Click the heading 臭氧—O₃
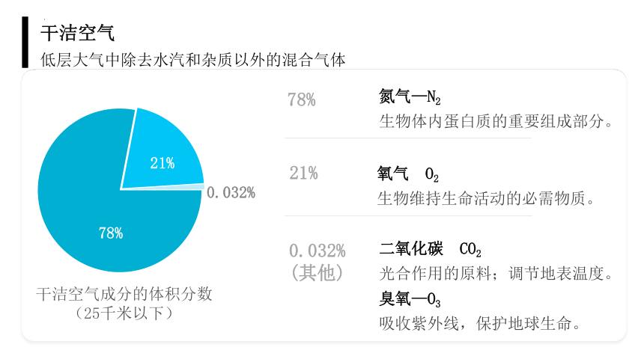644x362 pixels. (x=410, y=298)
